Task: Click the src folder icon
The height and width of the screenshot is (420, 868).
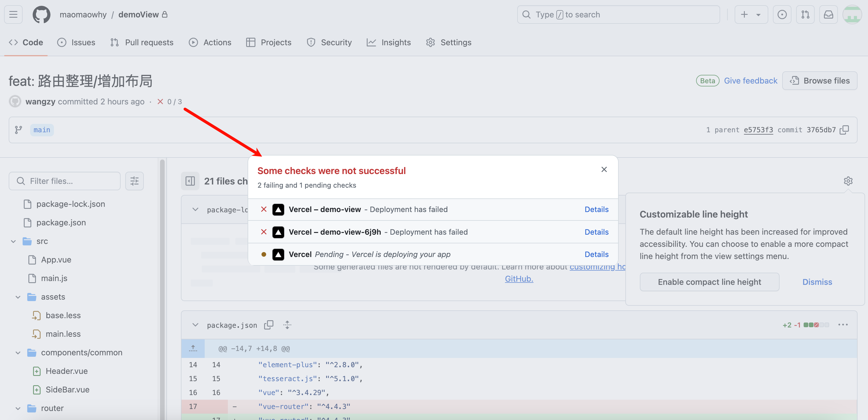Action: click(27, 241)
